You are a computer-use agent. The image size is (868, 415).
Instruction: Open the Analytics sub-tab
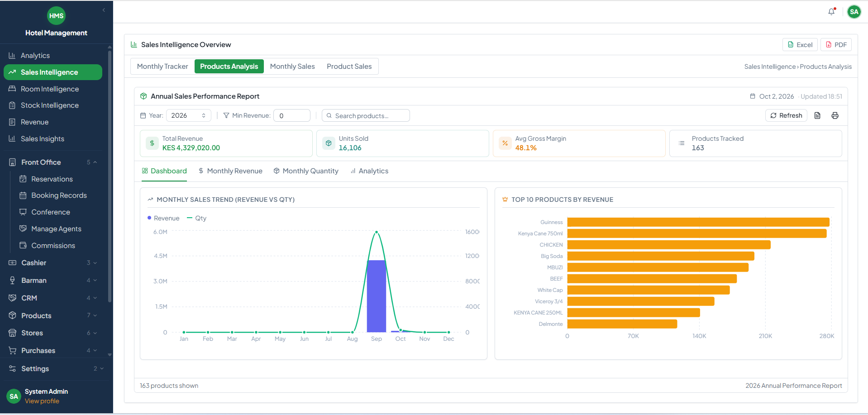pos(369,171)
